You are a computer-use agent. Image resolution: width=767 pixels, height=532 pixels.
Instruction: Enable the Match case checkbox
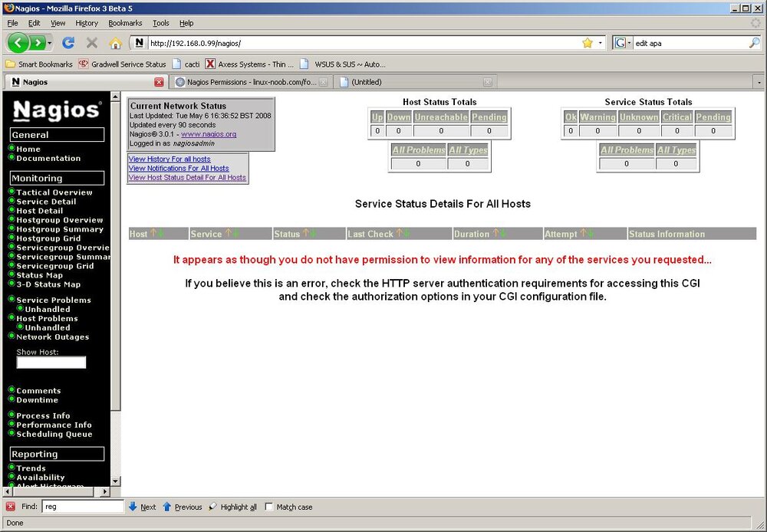point(269,507)
